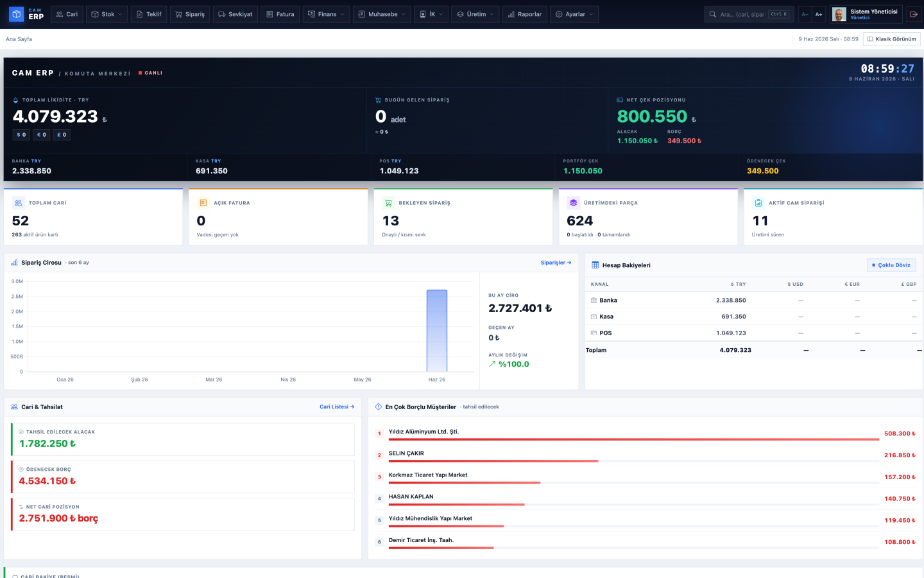924x578 pixels.
Task: Click the Toplam Cari people icon
Action: (x=19, y=203)
